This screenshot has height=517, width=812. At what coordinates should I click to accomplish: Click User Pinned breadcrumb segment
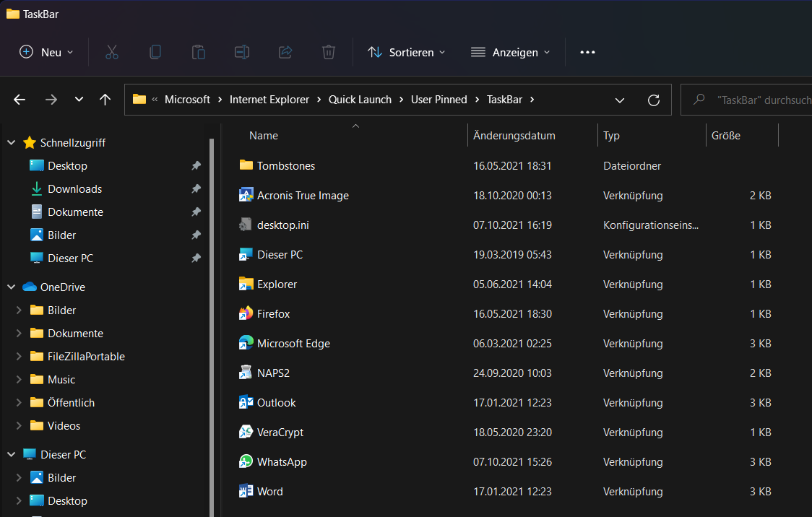(x=439, y=100)
